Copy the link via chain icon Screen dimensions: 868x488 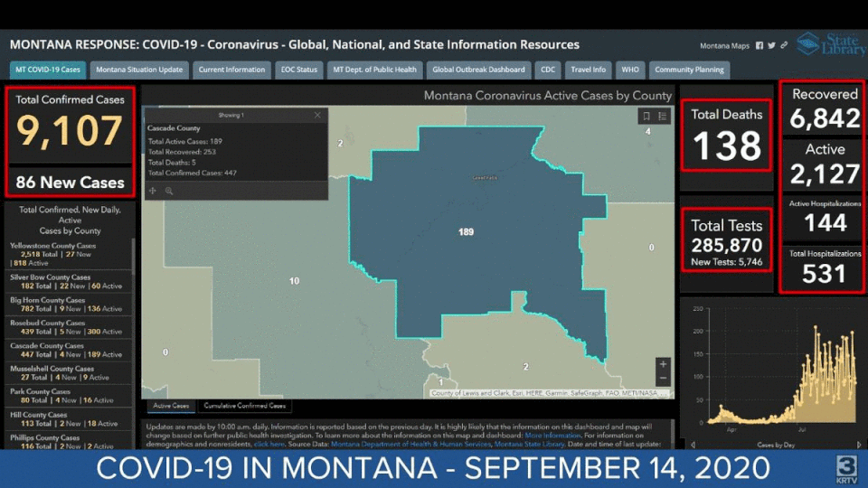click(784, 45)
